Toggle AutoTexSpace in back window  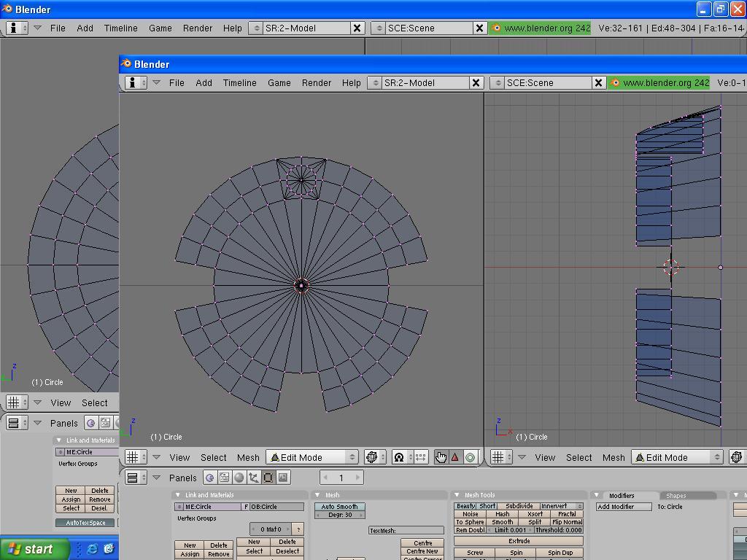(x=85, y=523)
